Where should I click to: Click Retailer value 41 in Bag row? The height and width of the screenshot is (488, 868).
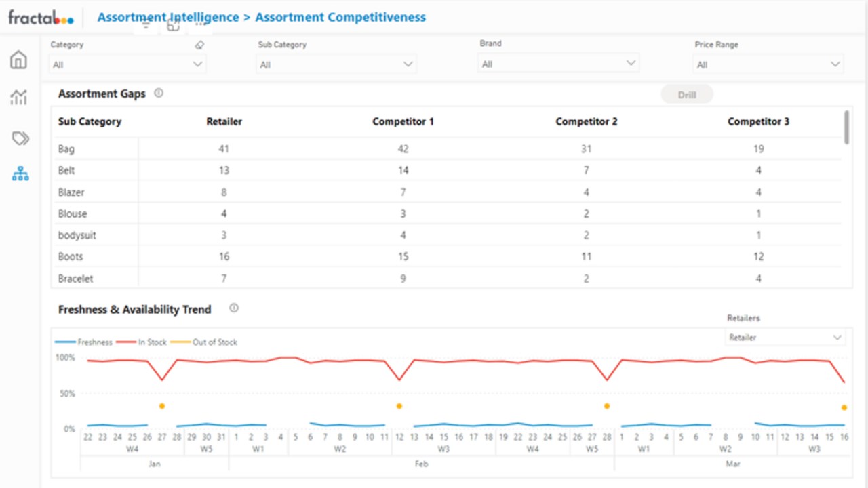pyautogui.click(x=224, y=149)
